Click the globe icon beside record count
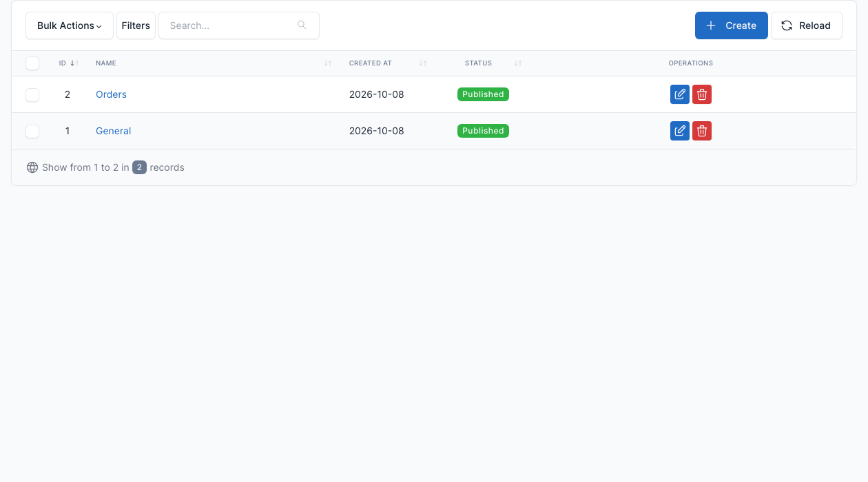 [x=32, y=167]
